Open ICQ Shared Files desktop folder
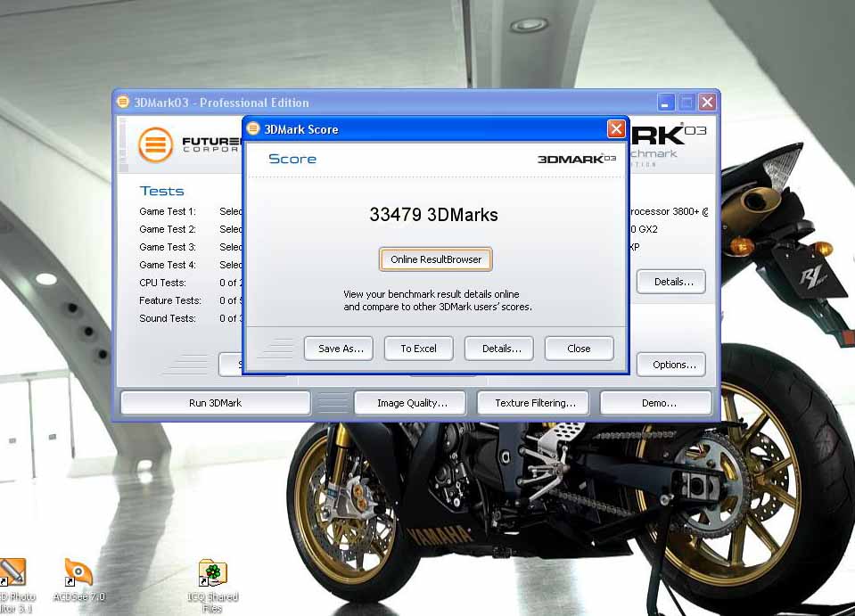This screenshot has width=855, height=616. point(213,586)
